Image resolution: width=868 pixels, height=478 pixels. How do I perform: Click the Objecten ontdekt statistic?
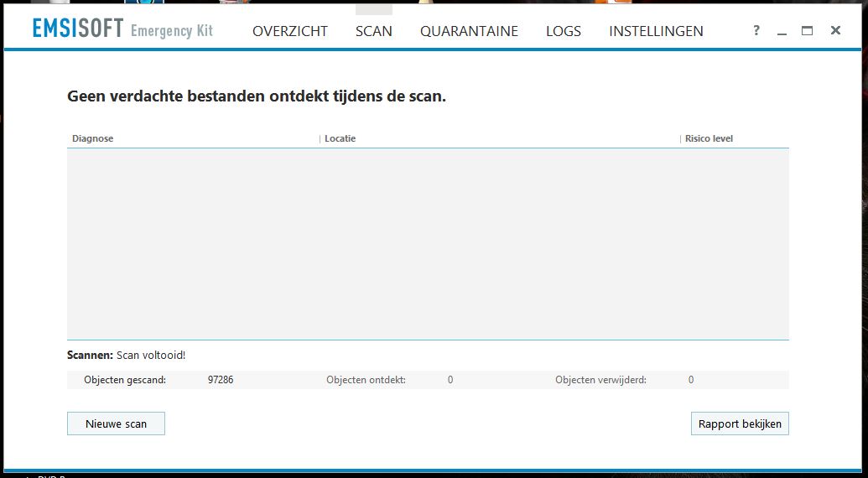(x=366, y=380)
